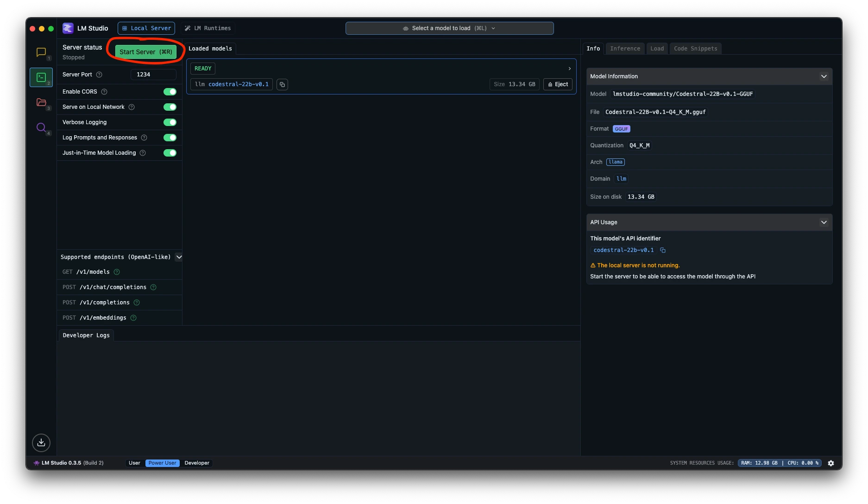Expand the loaded model card chevron
The image size is (868, 504).
click(569, 69)
